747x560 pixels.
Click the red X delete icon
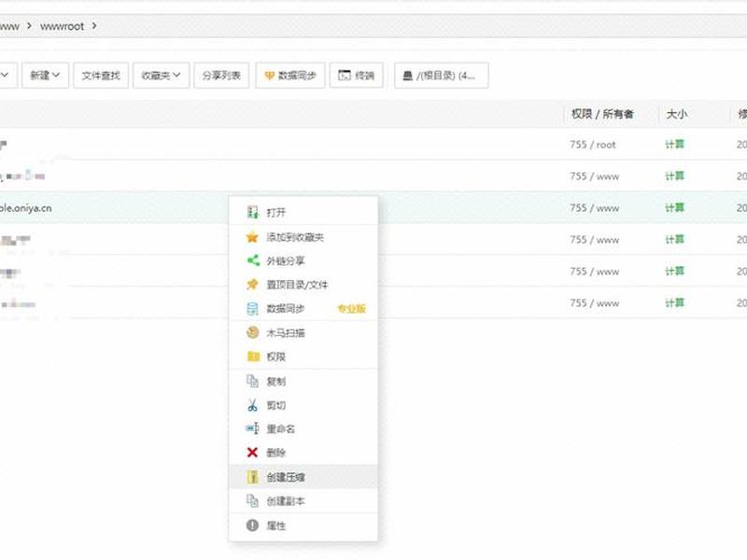pos(252,453)
